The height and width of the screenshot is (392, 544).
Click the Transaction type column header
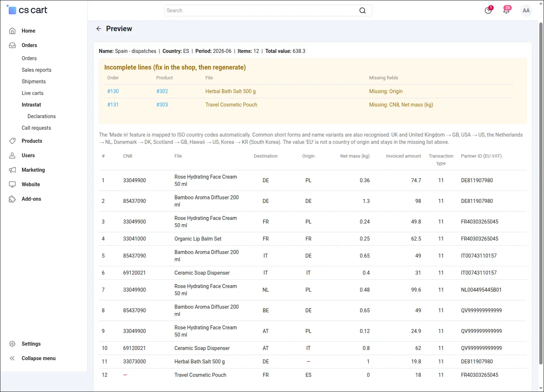click(x=441, y=160)
